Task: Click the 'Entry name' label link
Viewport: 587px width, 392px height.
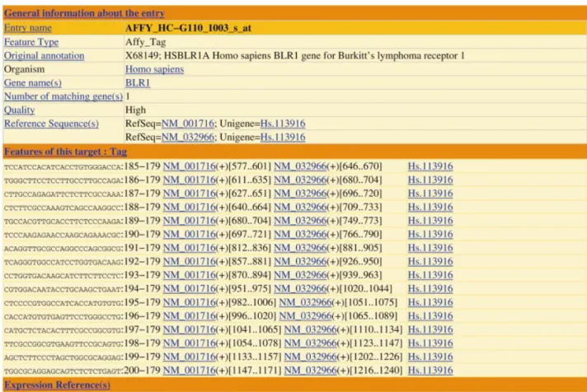Action: 28,28
